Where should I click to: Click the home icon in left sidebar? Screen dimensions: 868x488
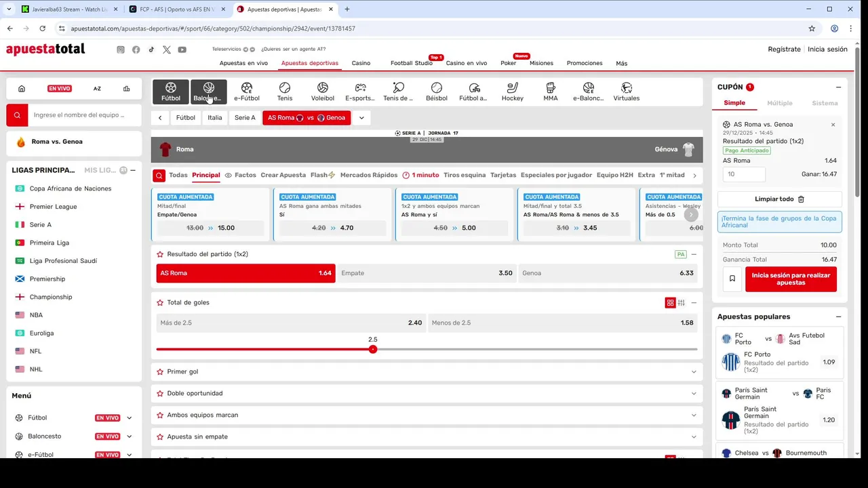click(22, 89)
